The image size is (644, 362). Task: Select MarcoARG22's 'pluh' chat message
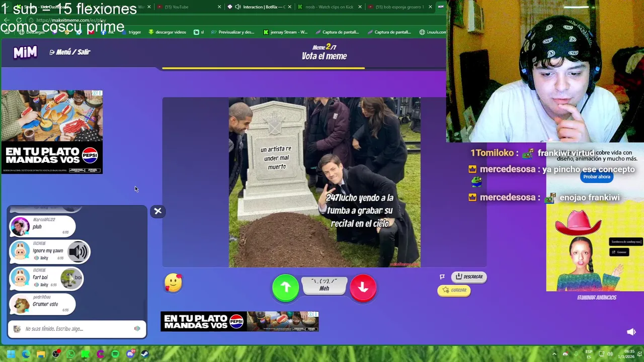pyautogui.click(x=42, y=226)
